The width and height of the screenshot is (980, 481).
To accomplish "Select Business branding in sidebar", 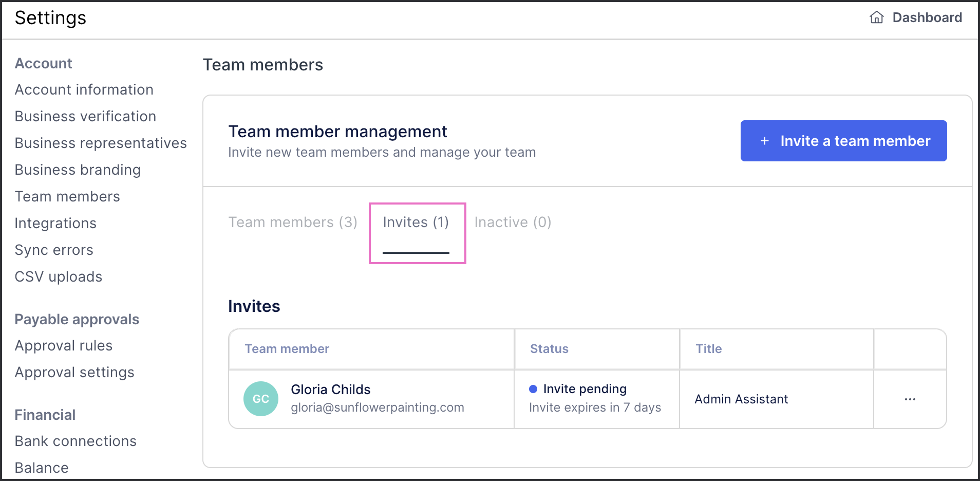I will coord(78,170).
